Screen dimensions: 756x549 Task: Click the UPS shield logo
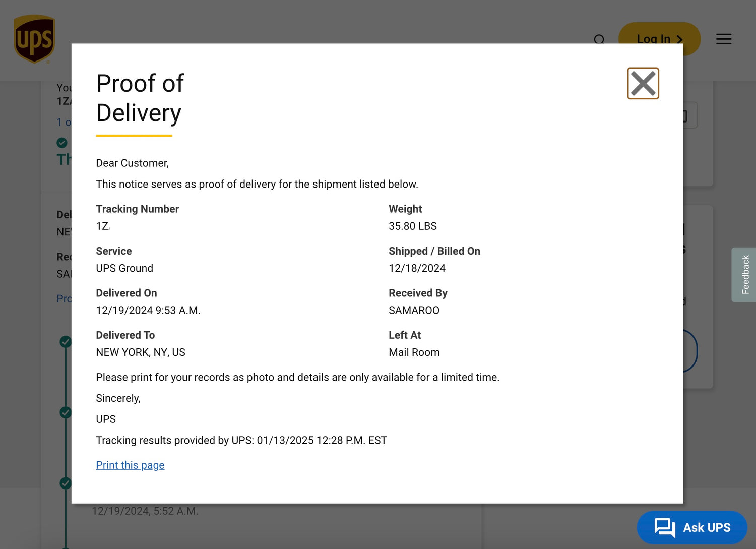[34, 39]
